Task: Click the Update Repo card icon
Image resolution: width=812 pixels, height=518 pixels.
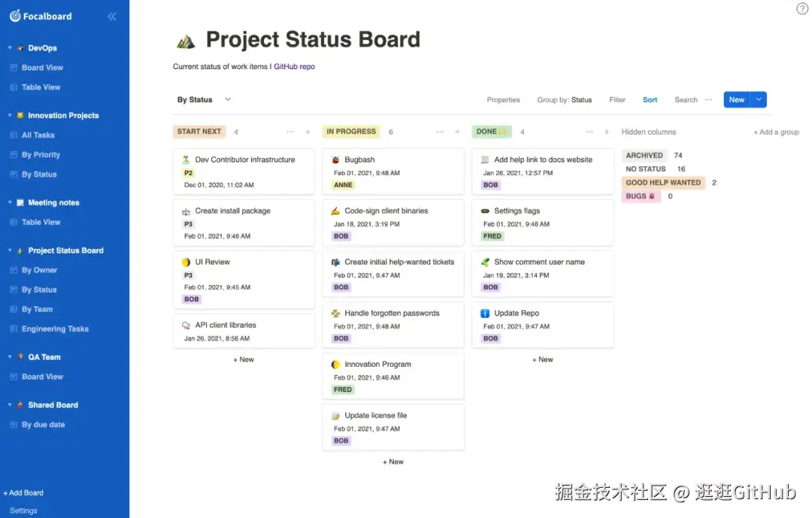Action: tap(485, 314)
